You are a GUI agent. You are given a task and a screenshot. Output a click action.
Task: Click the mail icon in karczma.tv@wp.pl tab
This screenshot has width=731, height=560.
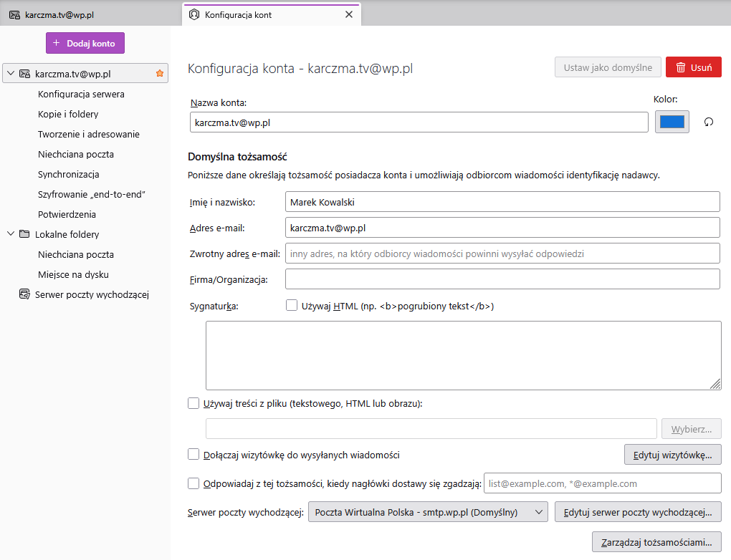click(14, 15)
